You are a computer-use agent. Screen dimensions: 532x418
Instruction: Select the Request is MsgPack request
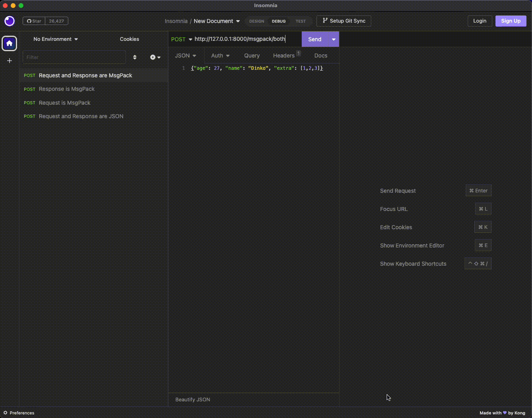94,103
